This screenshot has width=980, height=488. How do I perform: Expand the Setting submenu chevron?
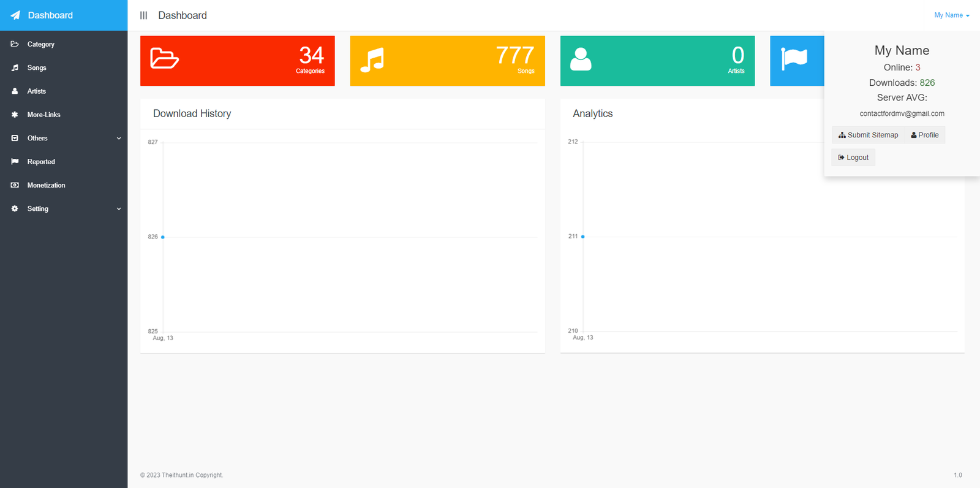[x=119, y=209]
